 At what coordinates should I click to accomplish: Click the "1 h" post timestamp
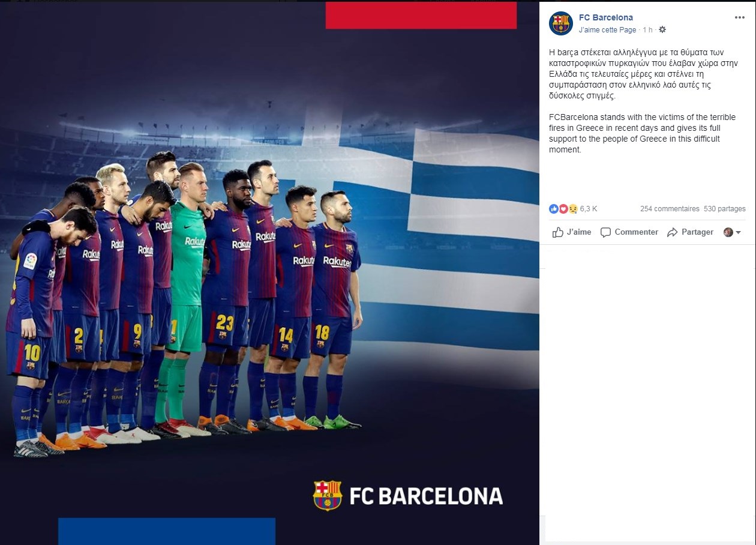(x=647, y=30)
